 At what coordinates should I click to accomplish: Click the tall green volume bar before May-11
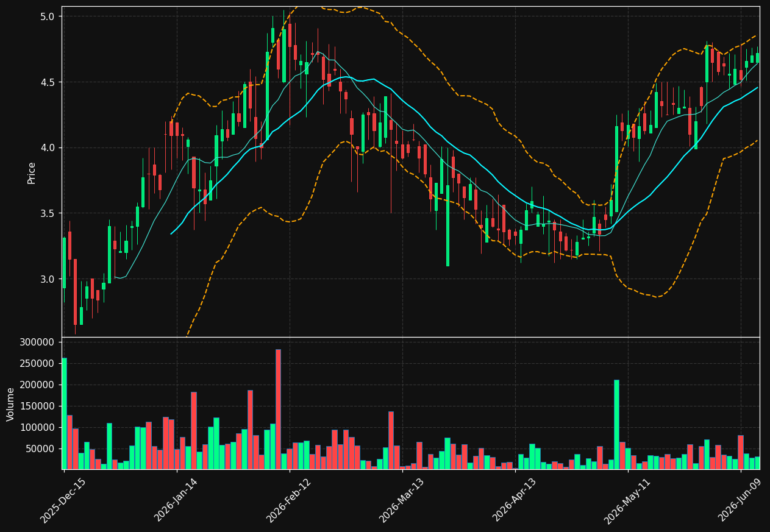click(x=616, y=425)
